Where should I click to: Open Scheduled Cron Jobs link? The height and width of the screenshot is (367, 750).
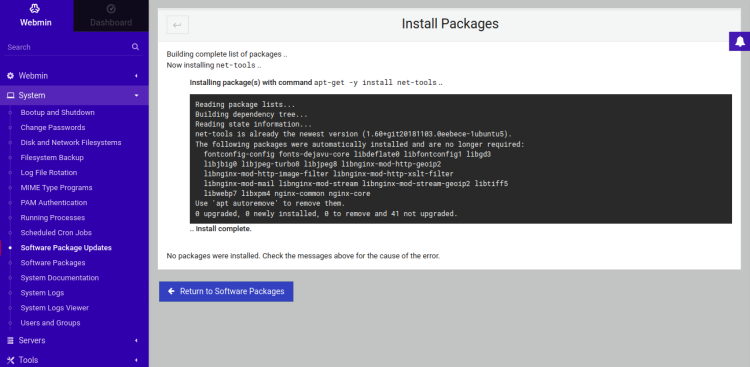pyautogui.click(x=56, y=233)
